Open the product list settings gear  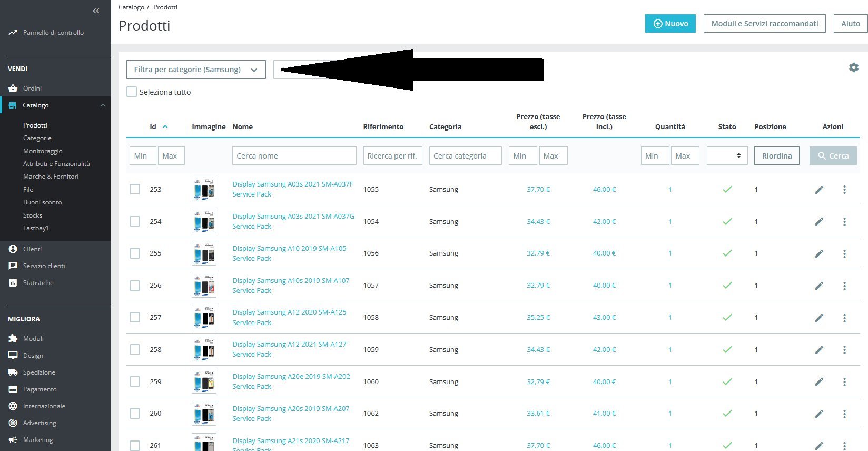[854, 67]
